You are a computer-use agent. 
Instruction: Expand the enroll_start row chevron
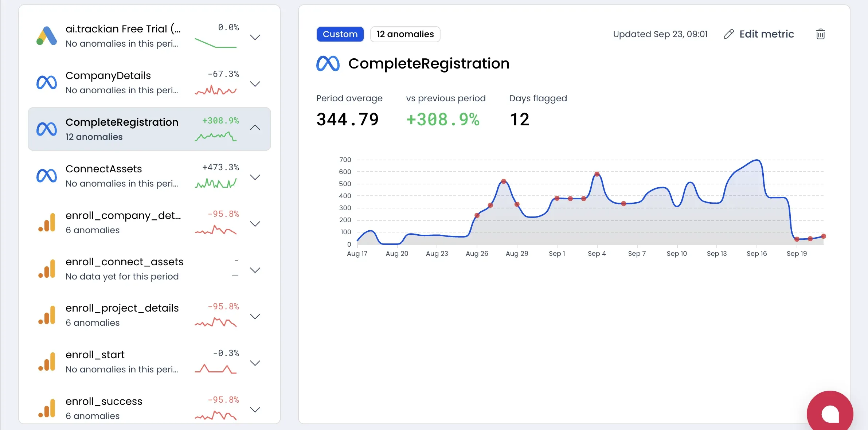pyautogui.click(x=255, y=363)
